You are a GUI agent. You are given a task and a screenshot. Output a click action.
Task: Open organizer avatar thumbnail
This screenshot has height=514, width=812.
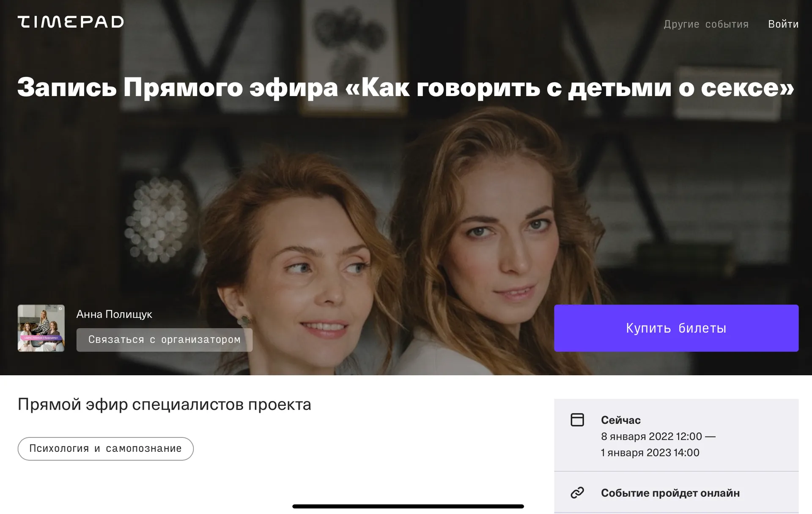(x=41, y=328)
